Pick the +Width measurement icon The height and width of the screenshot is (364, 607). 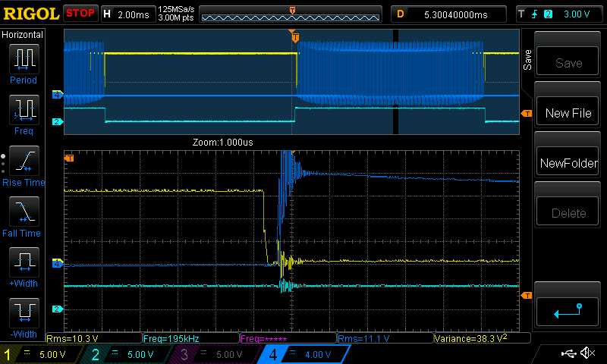click(x=23, y=263)
